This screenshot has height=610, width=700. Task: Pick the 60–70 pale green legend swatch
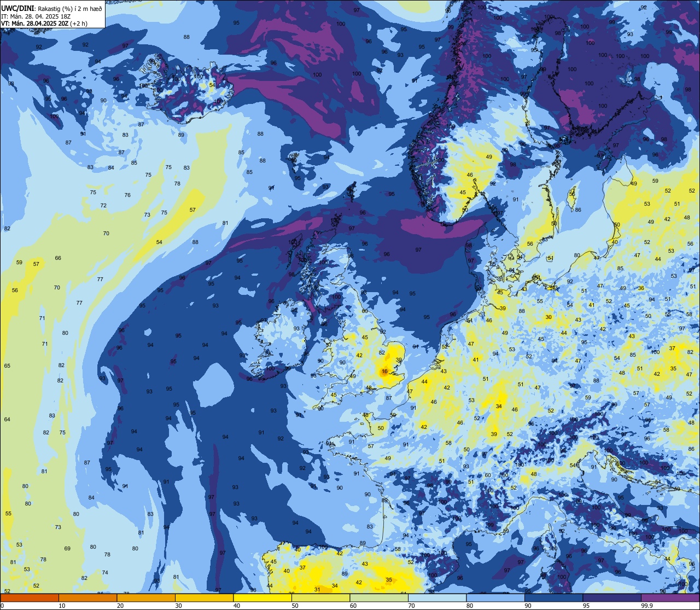[379, 597]
